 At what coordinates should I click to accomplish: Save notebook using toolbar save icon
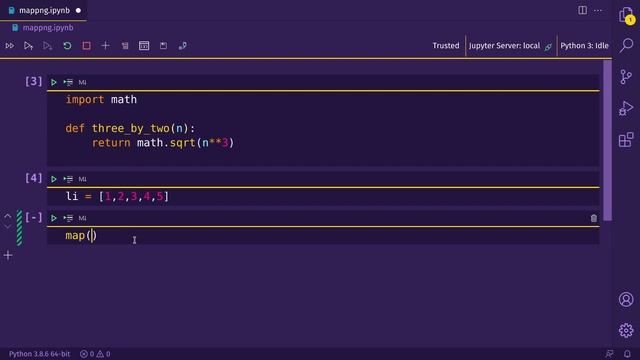point(163,46)
